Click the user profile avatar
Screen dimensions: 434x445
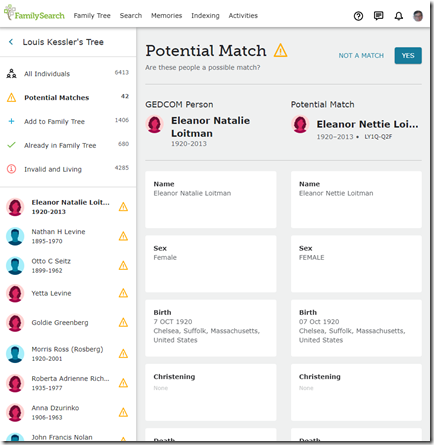pos(418,16)
